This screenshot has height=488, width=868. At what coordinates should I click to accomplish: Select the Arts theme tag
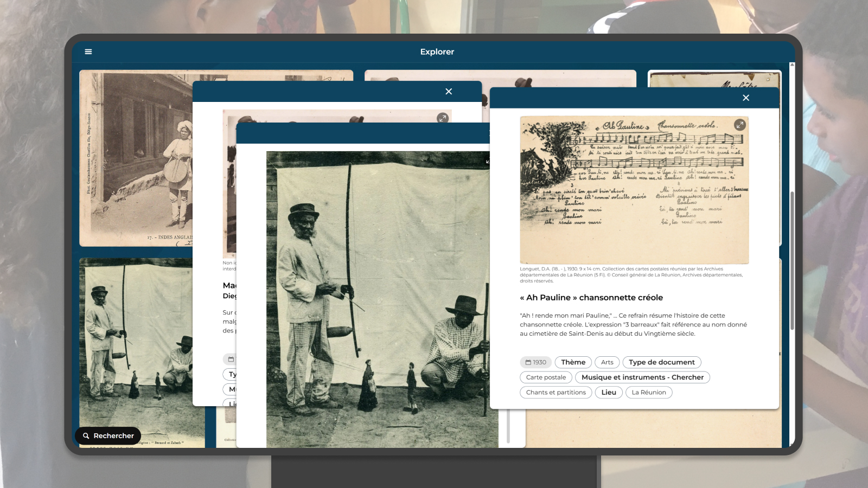[607, 363]
